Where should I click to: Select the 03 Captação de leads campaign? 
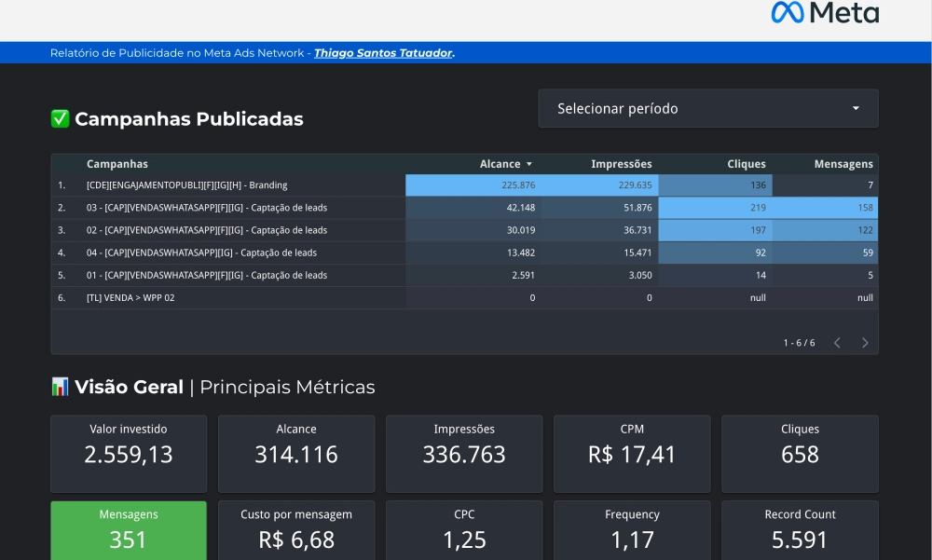[206, 208]
